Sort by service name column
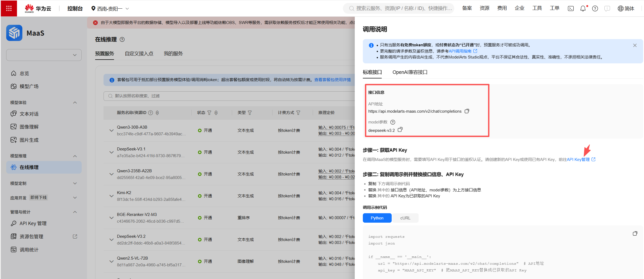This screenshot has width=644, height=279. click(157, 113)
